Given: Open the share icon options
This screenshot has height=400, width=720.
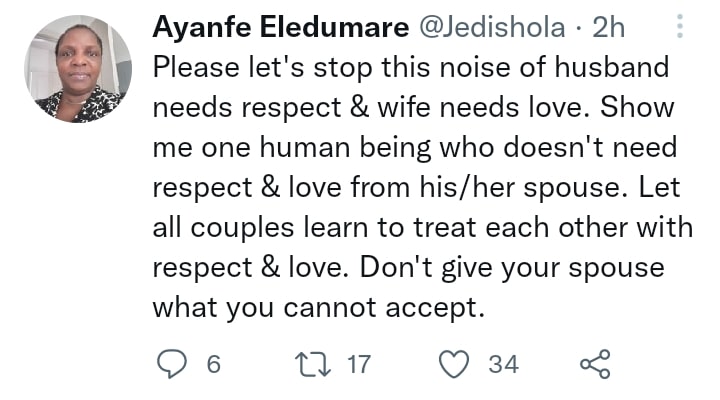Looking at the screenshot, I should (x=595, y=364).
